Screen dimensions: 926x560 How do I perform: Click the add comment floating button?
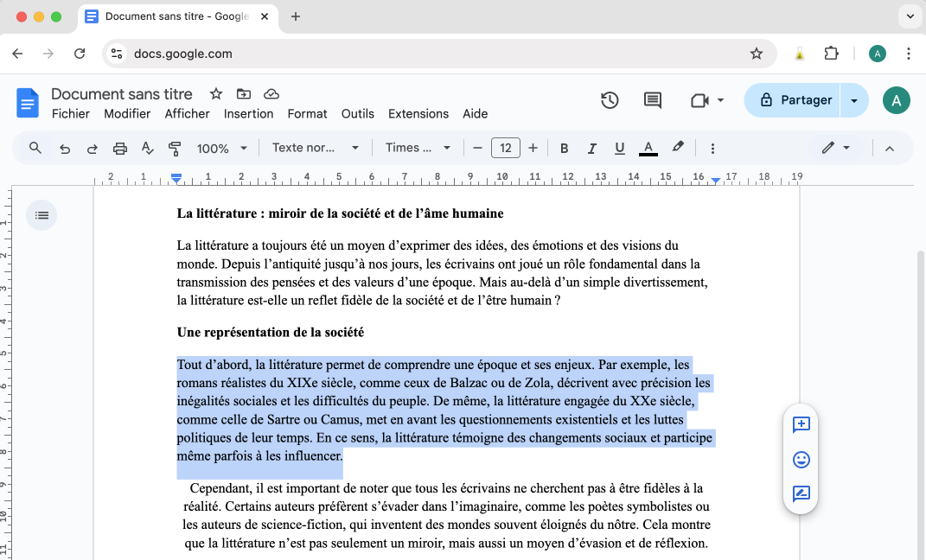pyautogui.click(x=801, y=424)
